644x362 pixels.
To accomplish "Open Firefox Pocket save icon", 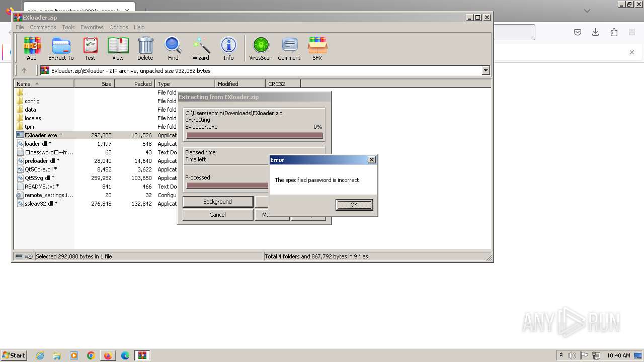I will click(x=578, y=32).
